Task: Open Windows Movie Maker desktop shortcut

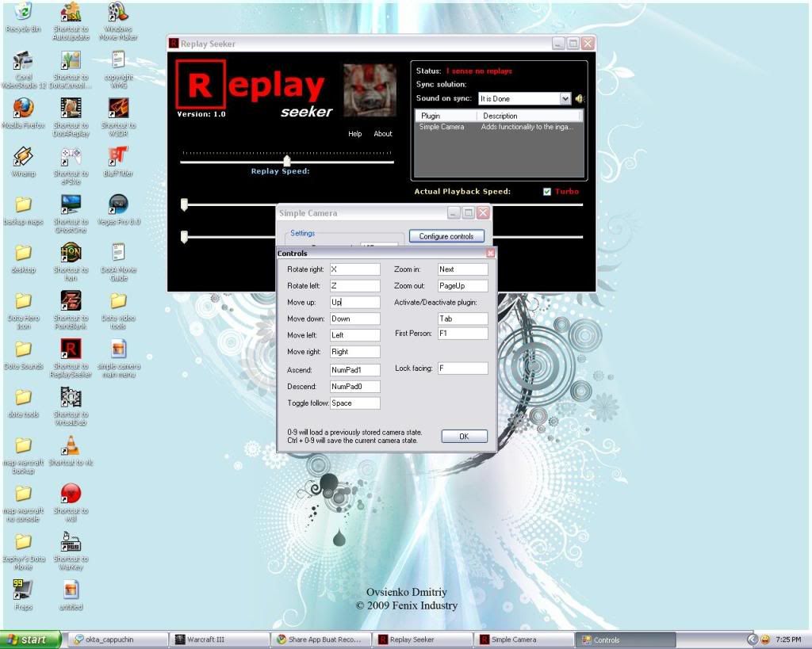Action: pos(119,21)
